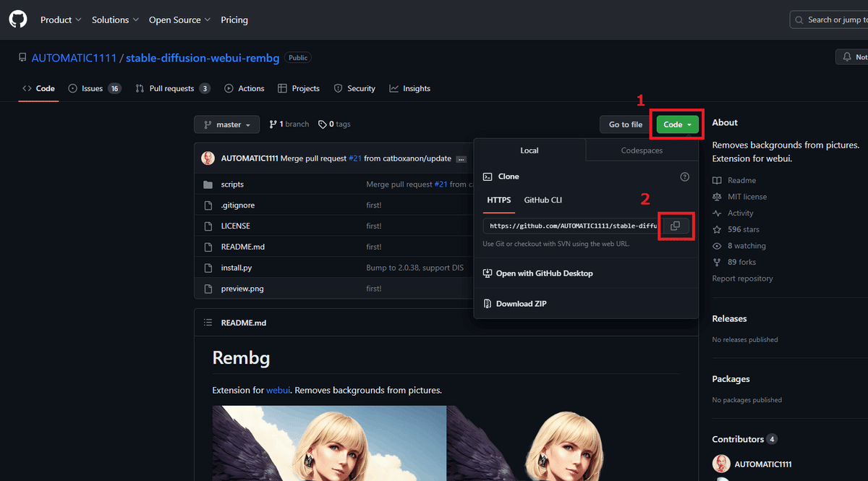Click Open with GitHub Desktop

tap(538, 273)
